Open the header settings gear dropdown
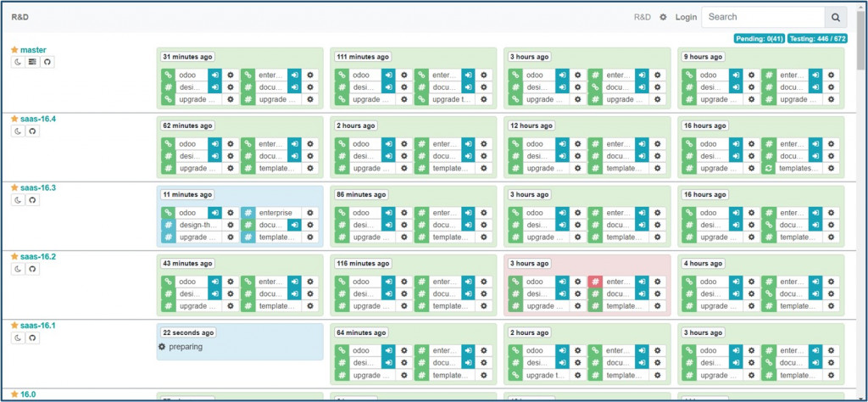This screenshot has height=402, width=868. tap(663, 17)
